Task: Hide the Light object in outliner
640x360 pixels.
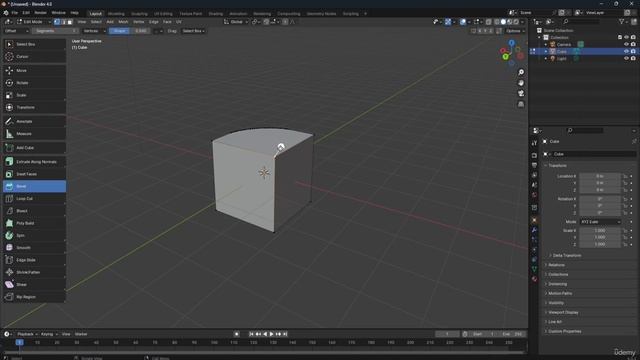Action: click(626, 58)
